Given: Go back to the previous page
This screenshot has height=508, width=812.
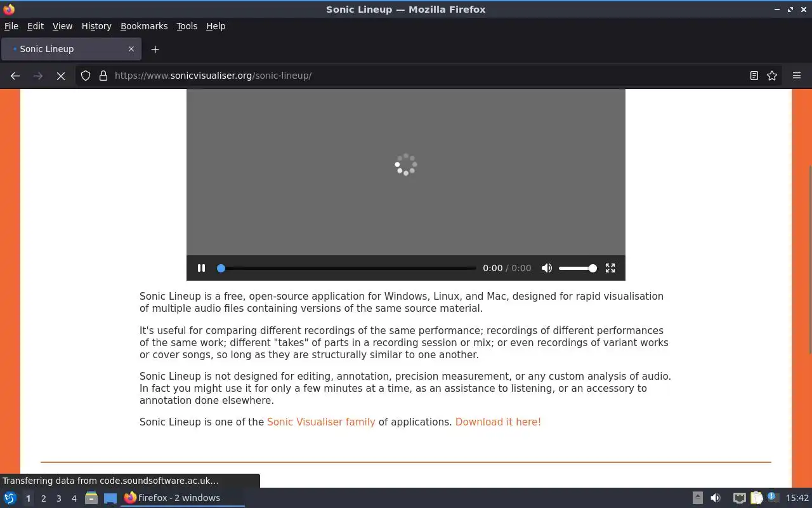Looking at the screenshot, I should pos(15,76).
